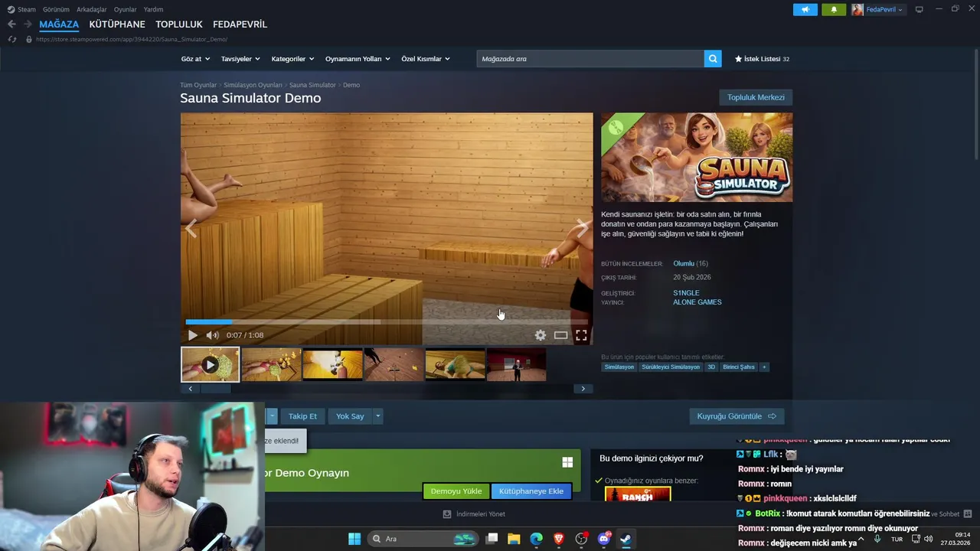
Task: Switch to Steam in the taskbar
Action: pos(626,539)
